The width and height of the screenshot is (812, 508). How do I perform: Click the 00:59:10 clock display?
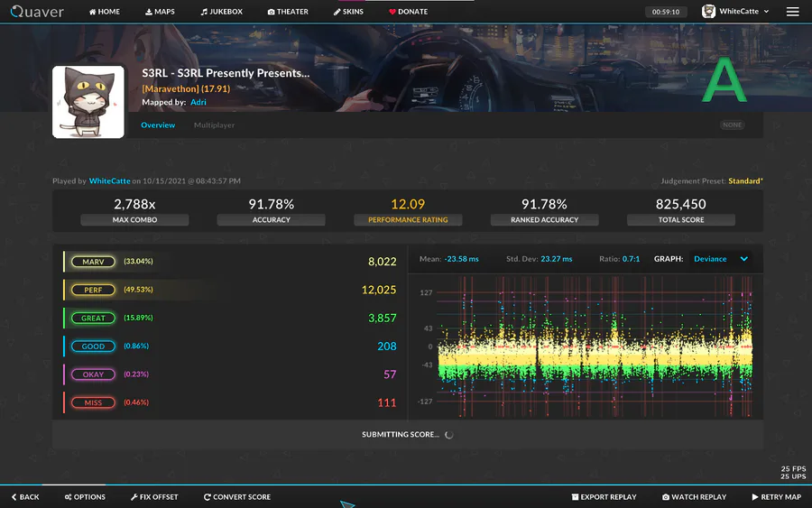(x=666, y=12)
